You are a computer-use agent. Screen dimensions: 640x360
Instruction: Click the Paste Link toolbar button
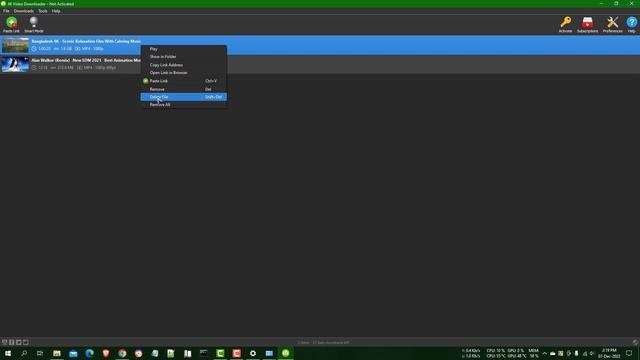click(x=11, y=25)
